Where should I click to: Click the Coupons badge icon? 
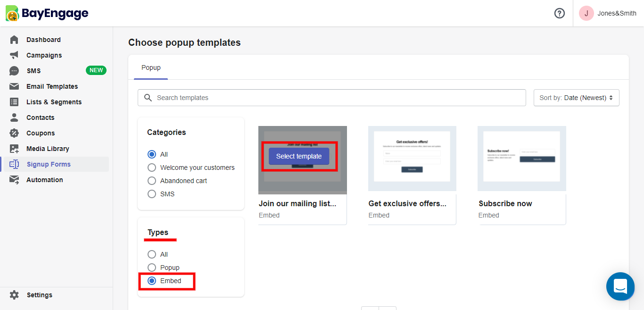tap(14, 133)
